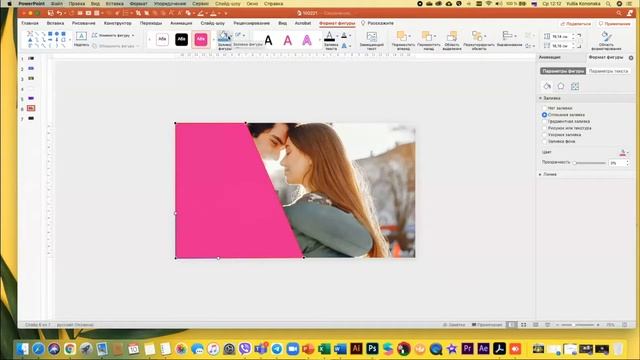The width and height of the screenshot is (640, 360).
Task: Select Pattern fill (Узорная заливка) radio button
Action: pyautogui.click(x=544, y=134)
